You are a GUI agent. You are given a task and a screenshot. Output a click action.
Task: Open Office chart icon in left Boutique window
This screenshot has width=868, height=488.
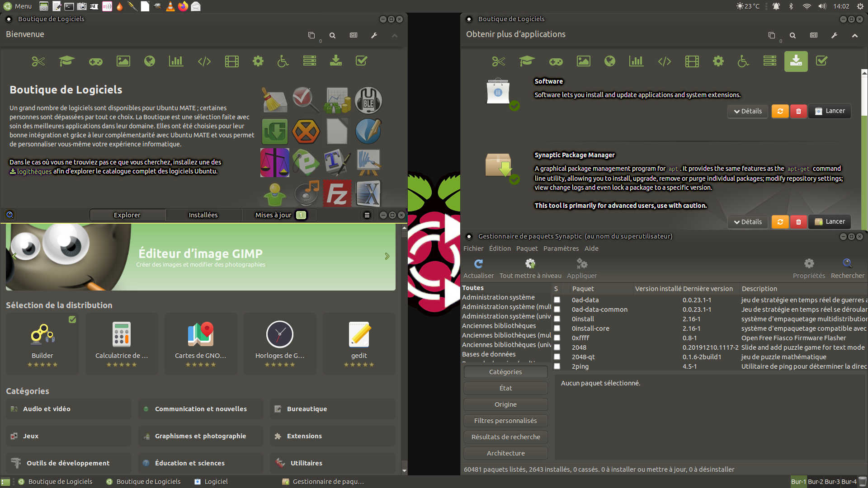pos(176,61)
